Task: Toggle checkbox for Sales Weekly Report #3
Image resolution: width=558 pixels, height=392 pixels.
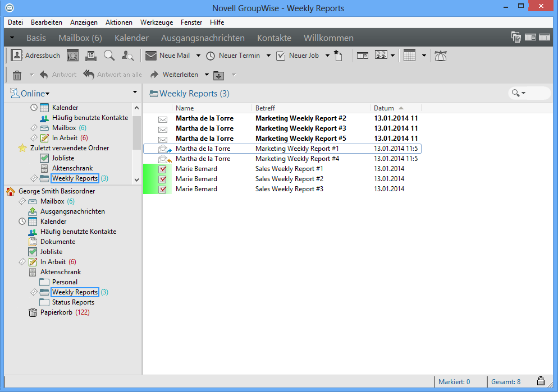Action: 163,190
